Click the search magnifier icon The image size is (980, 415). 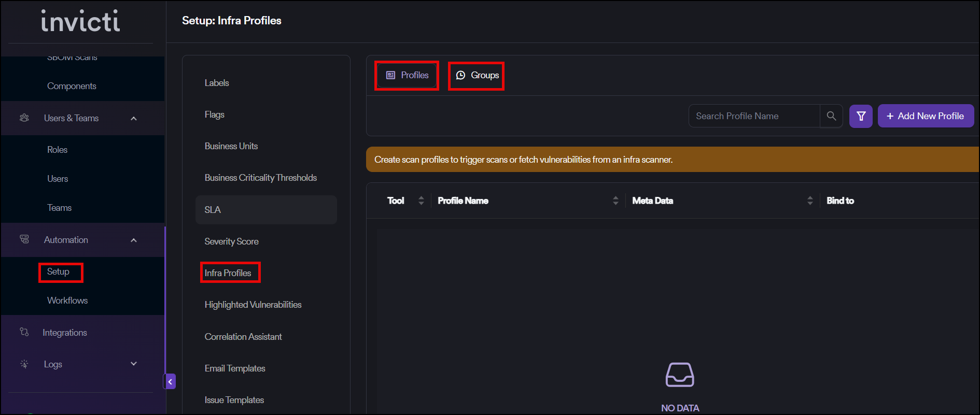click(831, 116)
